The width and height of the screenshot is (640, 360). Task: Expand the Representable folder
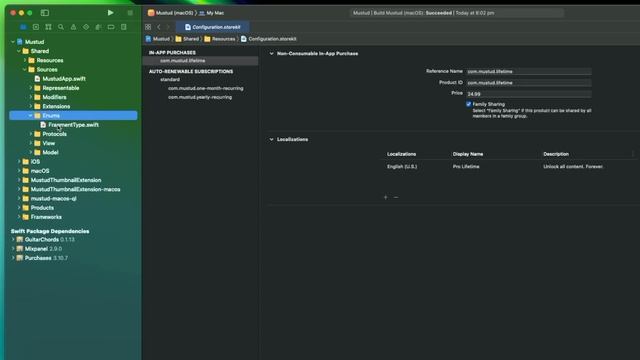(31, 88)
